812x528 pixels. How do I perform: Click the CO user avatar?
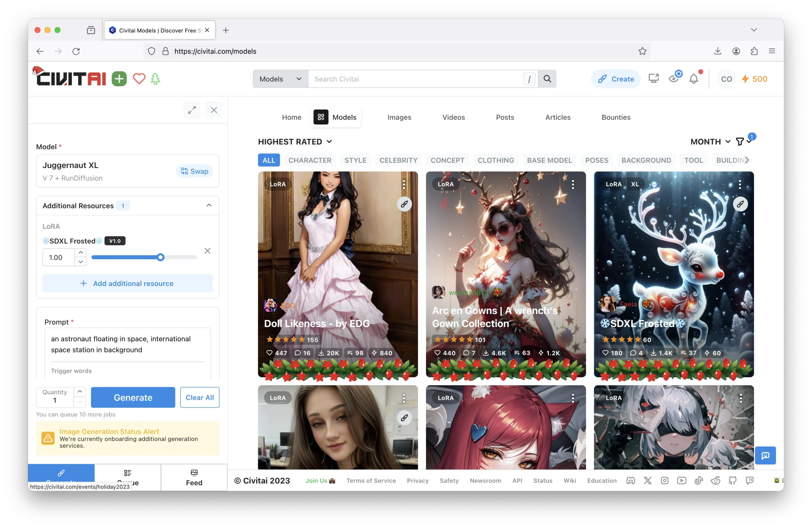coord(726,79)
